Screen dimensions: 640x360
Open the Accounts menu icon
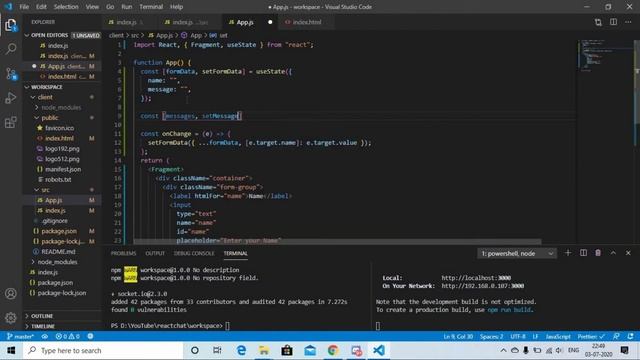click(x=11, y=293)
